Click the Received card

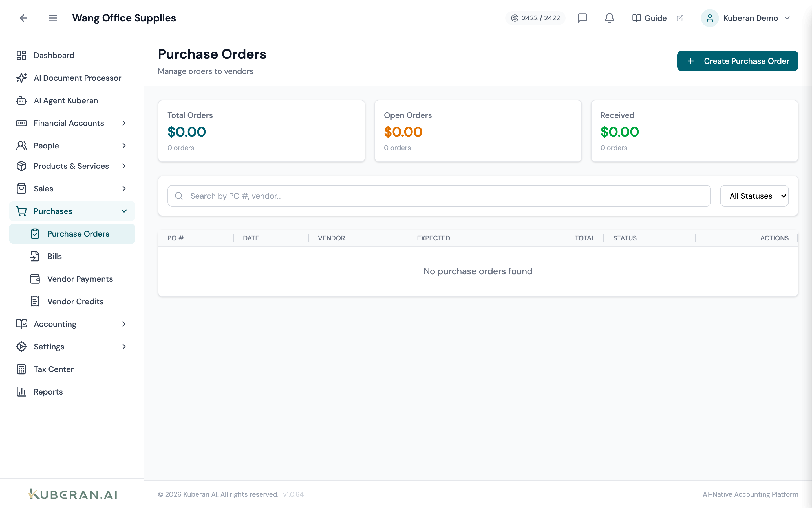694,131
